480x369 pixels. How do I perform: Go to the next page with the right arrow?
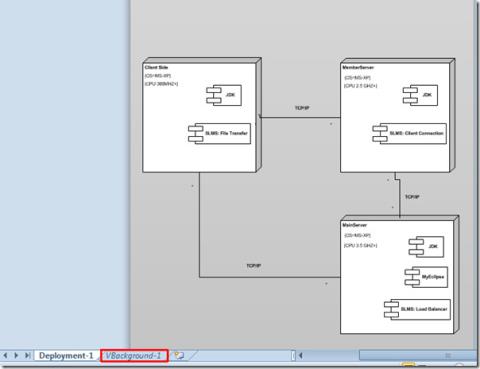tap(16, 355)
